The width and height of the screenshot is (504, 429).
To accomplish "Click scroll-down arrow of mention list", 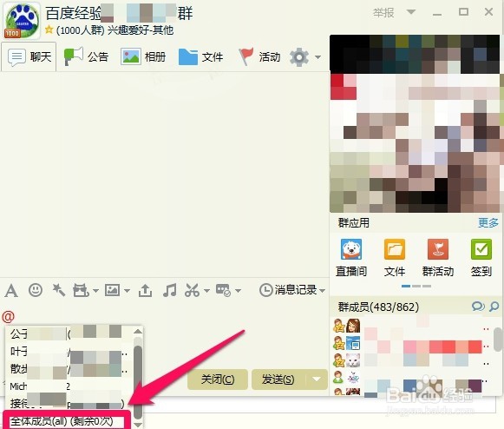I will (x=138, y=425).
